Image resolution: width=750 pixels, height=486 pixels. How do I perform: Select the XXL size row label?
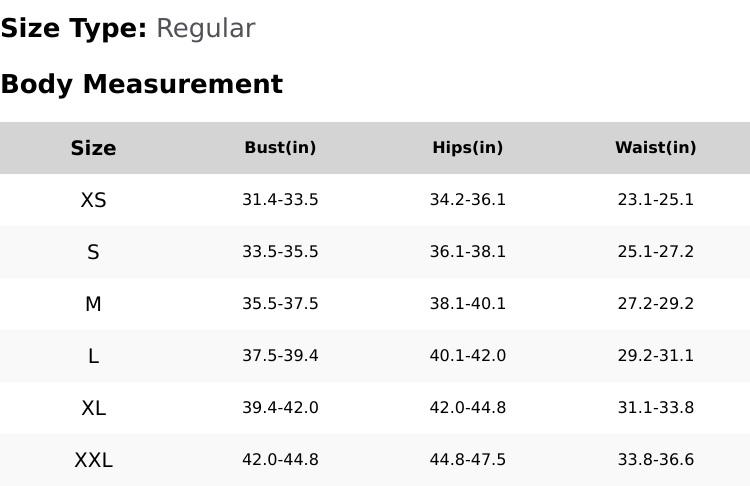point(93,460)
